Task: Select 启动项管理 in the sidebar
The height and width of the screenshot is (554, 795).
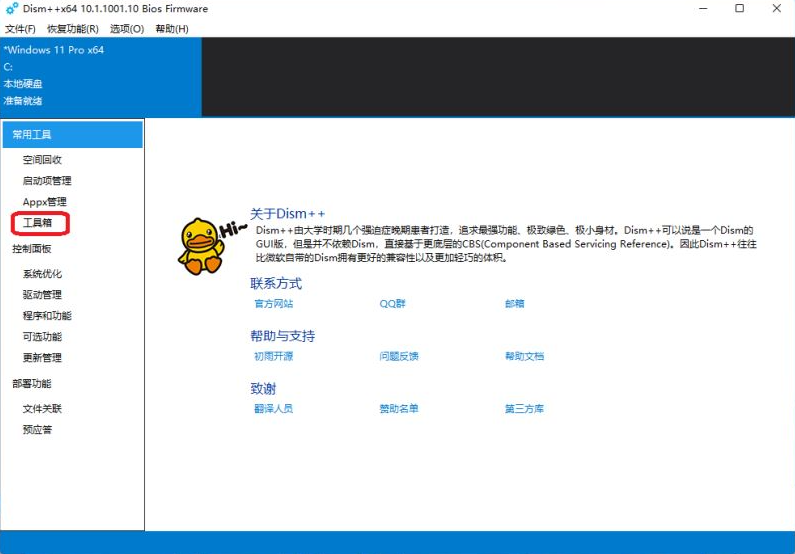Action: 47,181
